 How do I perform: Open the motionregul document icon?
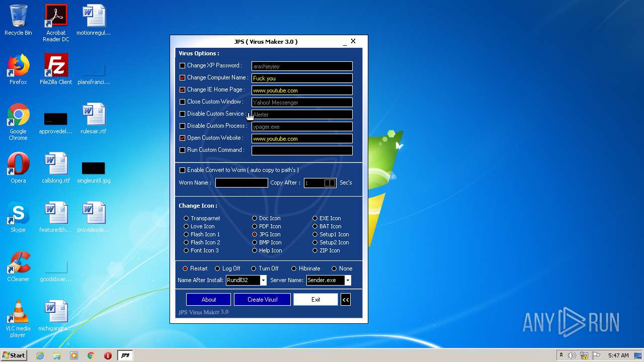tap(94, 20)
